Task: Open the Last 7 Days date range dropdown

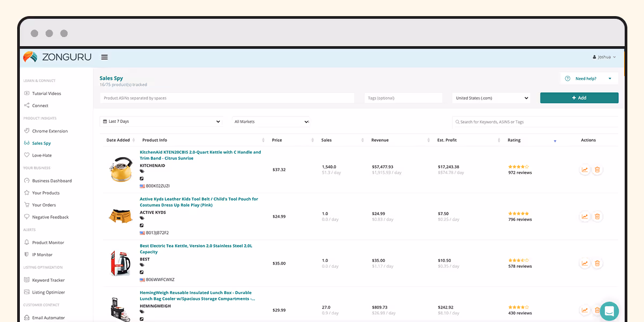Action: (x=161, y=122)
